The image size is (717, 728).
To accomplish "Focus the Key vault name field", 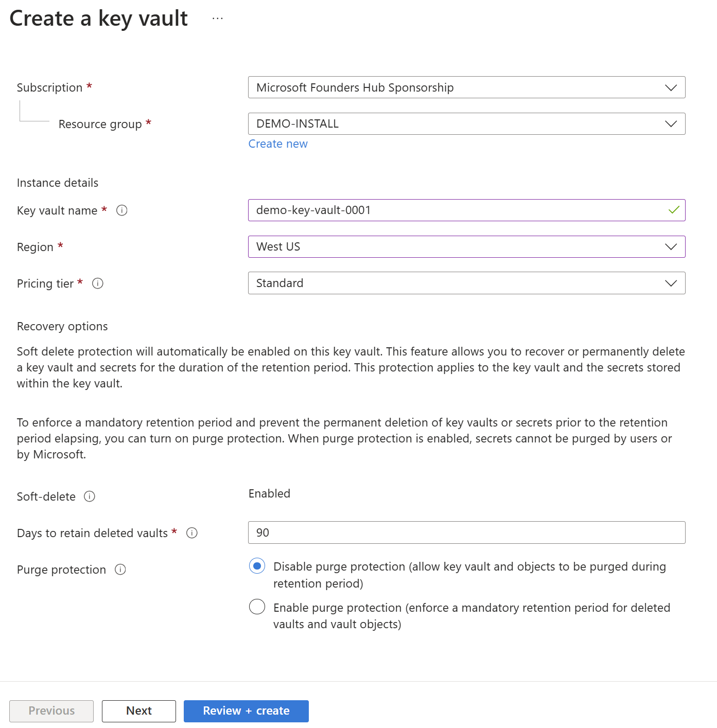I will point(466,210).
